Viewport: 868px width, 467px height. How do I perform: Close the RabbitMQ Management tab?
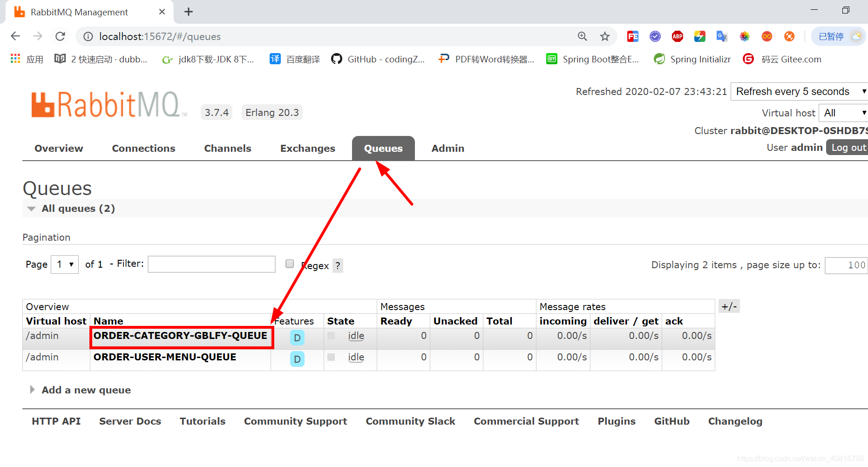coord(162,12)
